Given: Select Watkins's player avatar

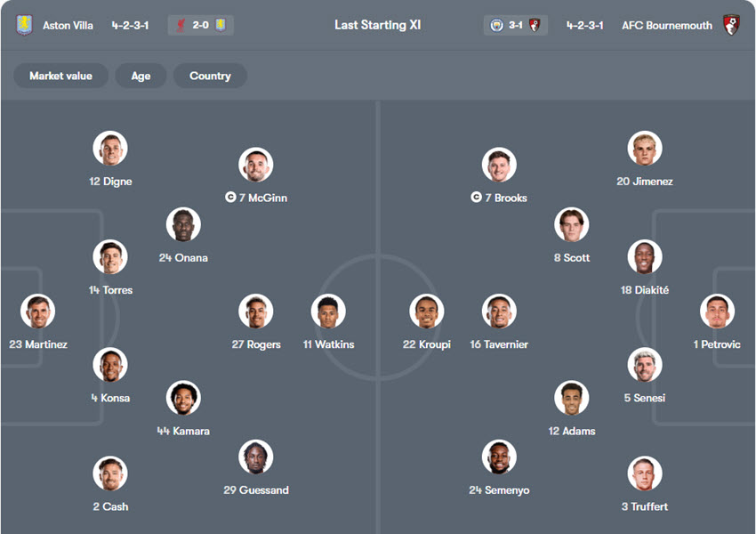Looking at the screenshot, I should (328, 311).
